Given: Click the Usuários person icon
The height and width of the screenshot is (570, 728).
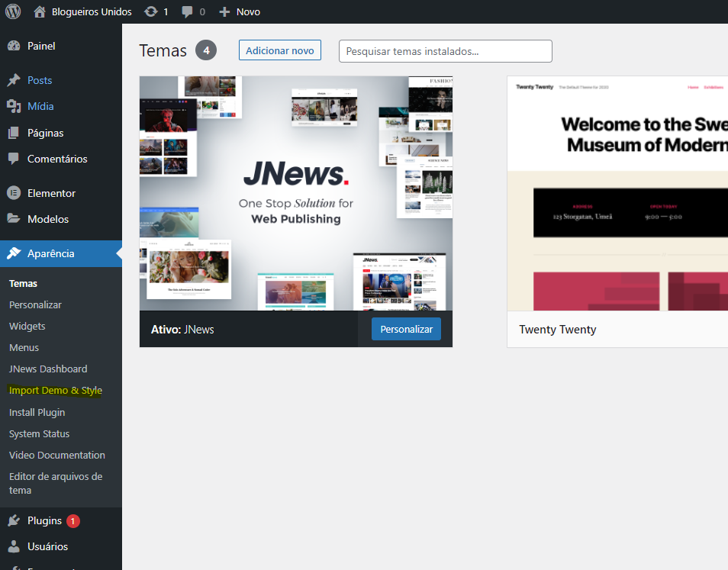Looking at the screenshot, I should (x=14, y=546).
